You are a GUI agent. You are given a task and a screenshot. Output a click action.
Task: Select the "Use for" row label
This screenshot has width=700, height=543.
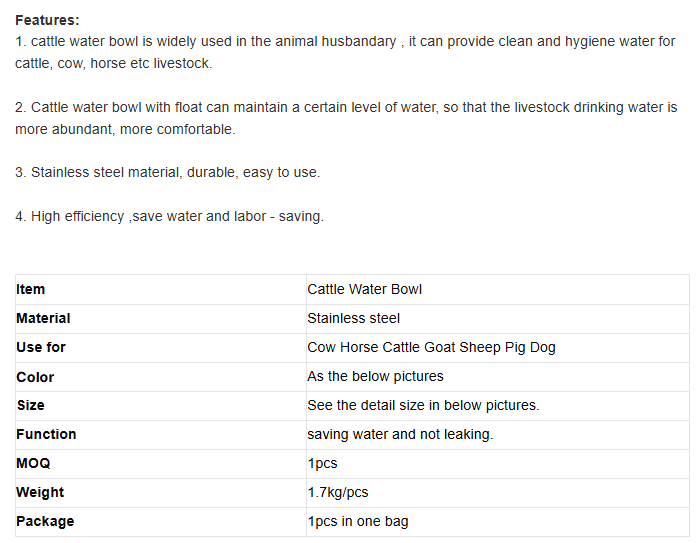coord(41,347)
